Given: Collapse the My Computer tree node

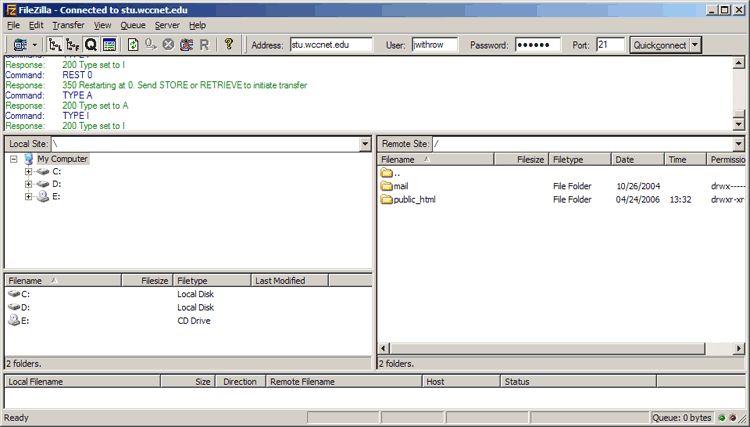Looking at the screenshot, I should coord(13,159).
